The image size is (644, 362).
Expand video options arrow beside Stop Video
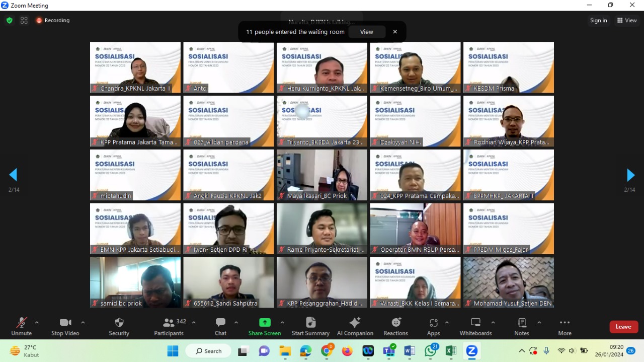tap(83, 322)
